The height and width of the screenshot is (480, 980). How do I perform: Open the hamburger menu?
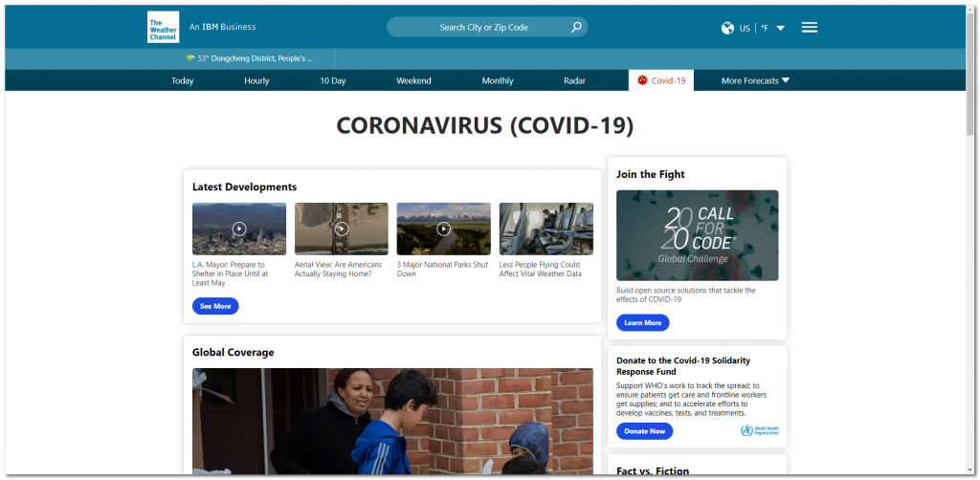click(809, 27)
